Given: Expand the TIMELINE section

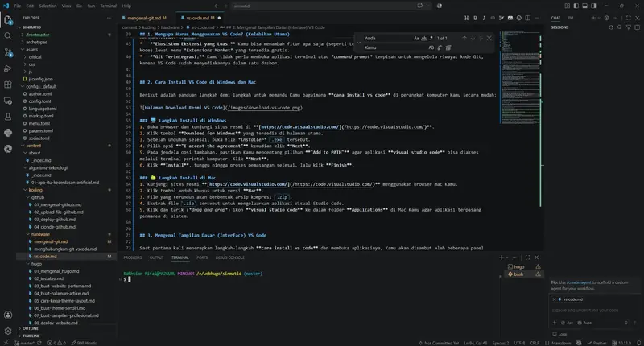Looking at the screenshot, I should [31, 336].
